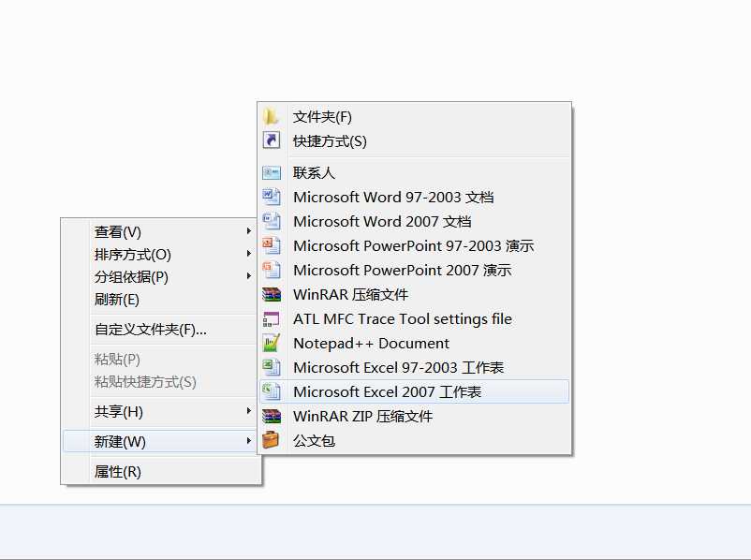Expand the 排序方式(O) submenu arrow
The image size is (751, 560).
coord(248,254)
